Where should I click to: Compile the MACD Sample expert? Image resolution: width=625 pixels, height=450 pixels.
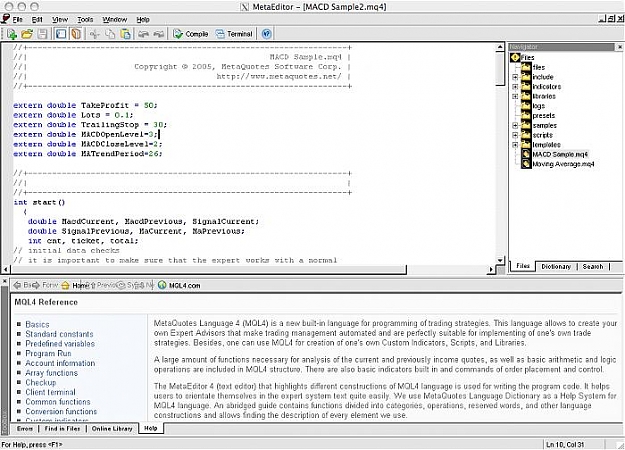click(191, 34)
